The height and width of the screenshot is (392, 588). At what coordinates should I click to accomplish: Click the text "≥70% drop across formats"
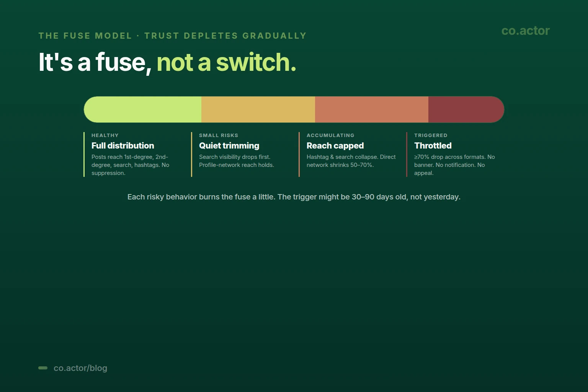(x=450, y=157)
